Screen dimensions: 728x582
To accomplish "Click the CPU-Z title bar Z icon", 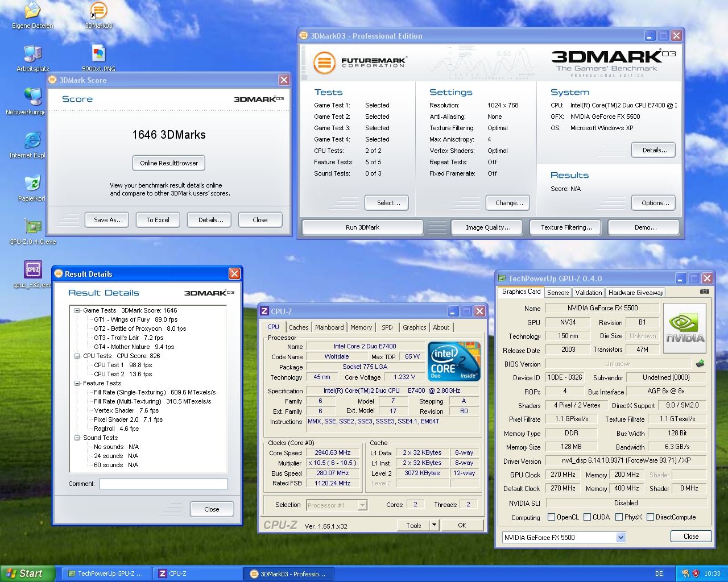I will pos(264,311).
